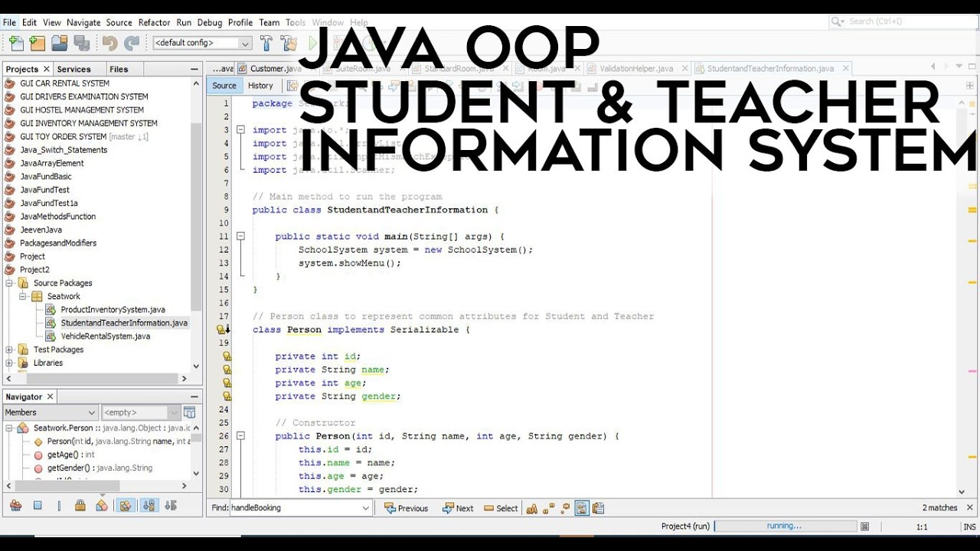
Task: Expand the Test Packages tree node
Action: (9, 350)
